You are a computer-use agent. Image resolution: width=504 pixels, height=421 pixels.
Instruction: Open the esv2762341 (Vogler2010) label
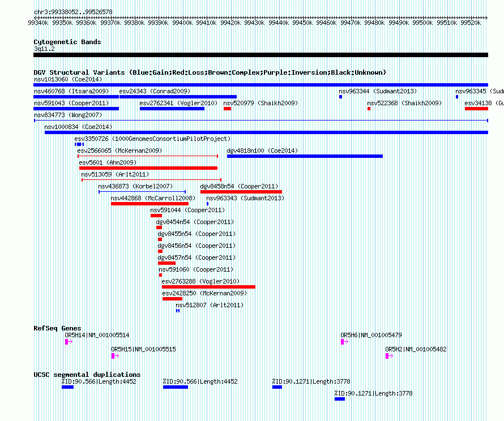pyautogui.click(x=178, y=103)
